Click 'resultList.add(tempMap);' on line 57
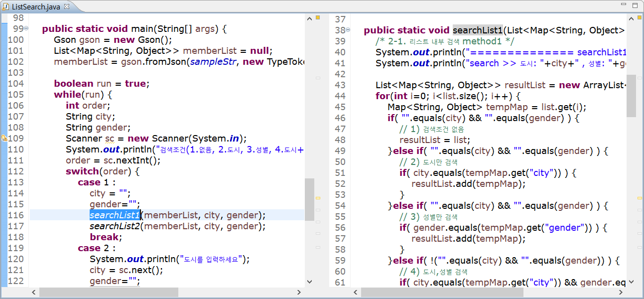 click(x=468, y=238)
